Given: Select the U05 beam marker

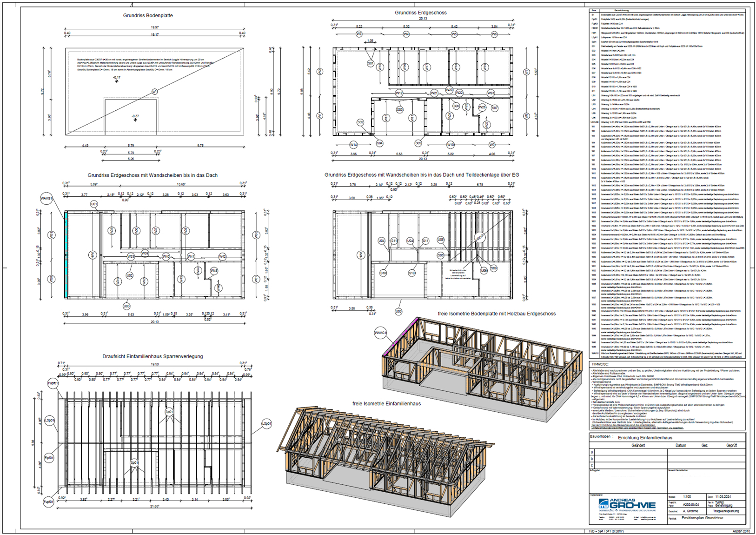Looking at the screenshot, I should tap(440, 240).
